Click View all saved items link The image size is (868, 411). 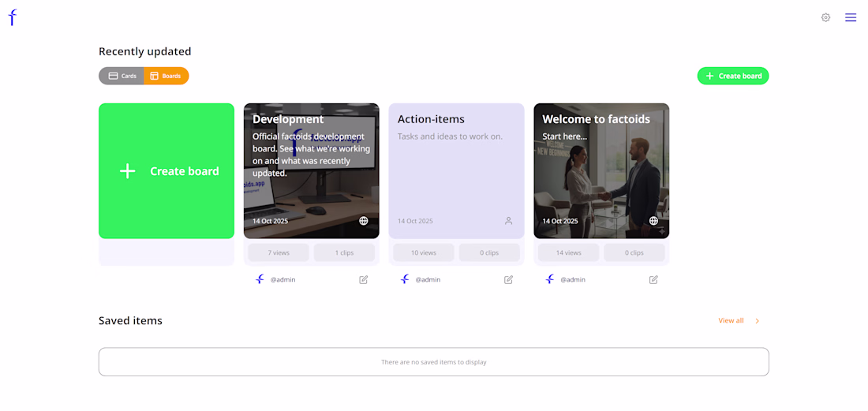[x=731, y=321]
